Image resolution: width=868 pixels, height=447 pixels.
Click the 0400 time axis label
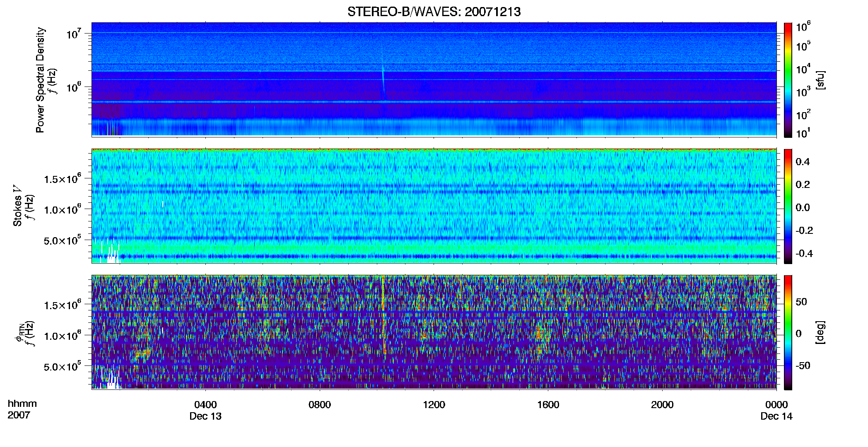pyautogui.click(x=205, y=405)
